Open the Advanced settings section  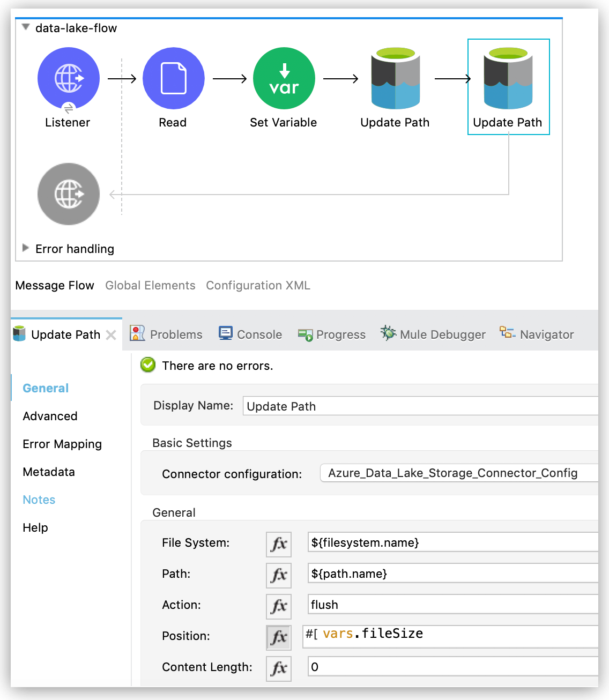[x=50, y=416]
